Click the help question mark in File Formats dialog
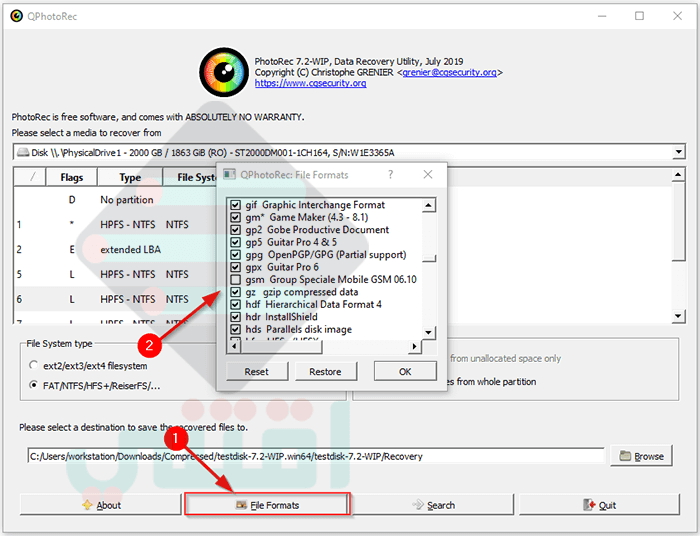700x536 pixels. coord(390,175)
